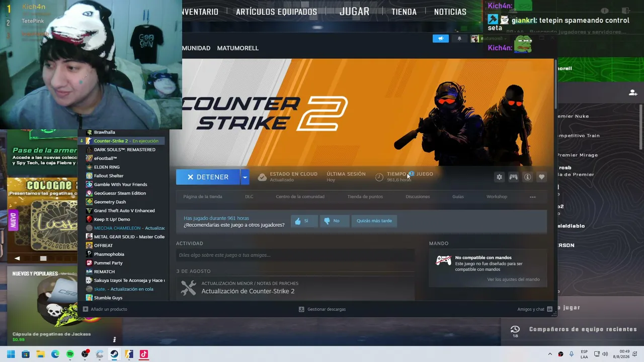
Task: Expand the DETENER button dropdown arrow
Action: pyautogui.click(x=245, y=177)
